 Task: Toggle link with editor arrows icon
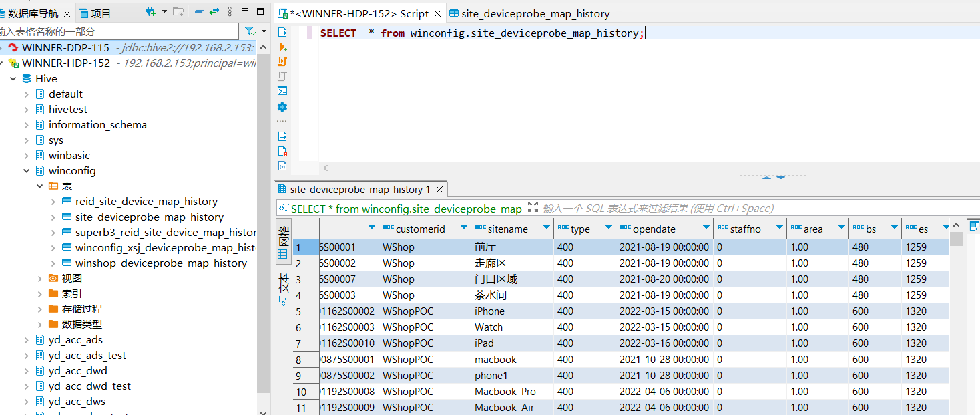214,12
